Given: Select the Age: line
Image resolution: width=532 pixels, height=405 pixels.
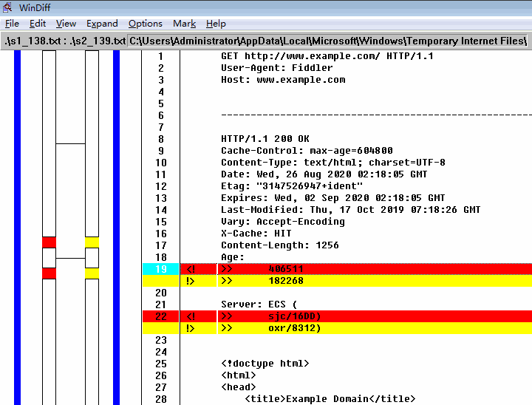Looking at the screenshot, I should click(x=233, y=257).
